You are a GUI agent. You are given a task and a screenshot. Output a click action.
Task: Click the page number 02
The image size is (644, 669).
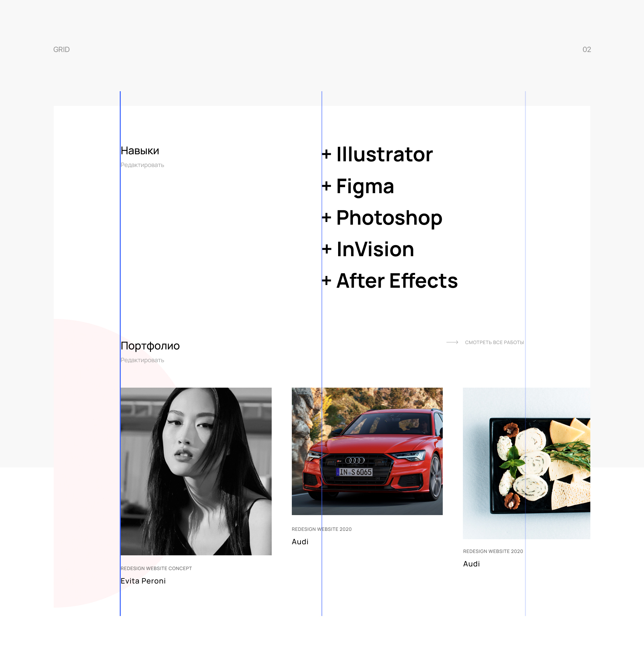[x=587, y=50]
